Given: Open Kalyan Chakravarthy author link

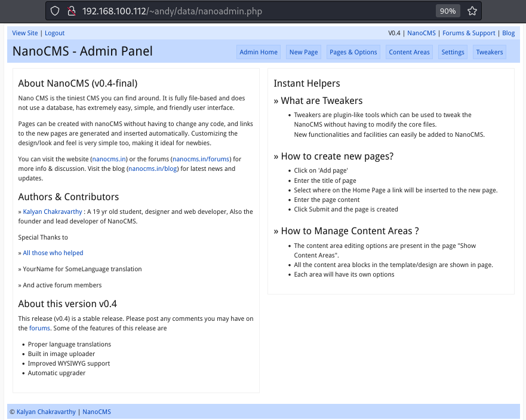Looking at the screenshot, I should point(53,211).
